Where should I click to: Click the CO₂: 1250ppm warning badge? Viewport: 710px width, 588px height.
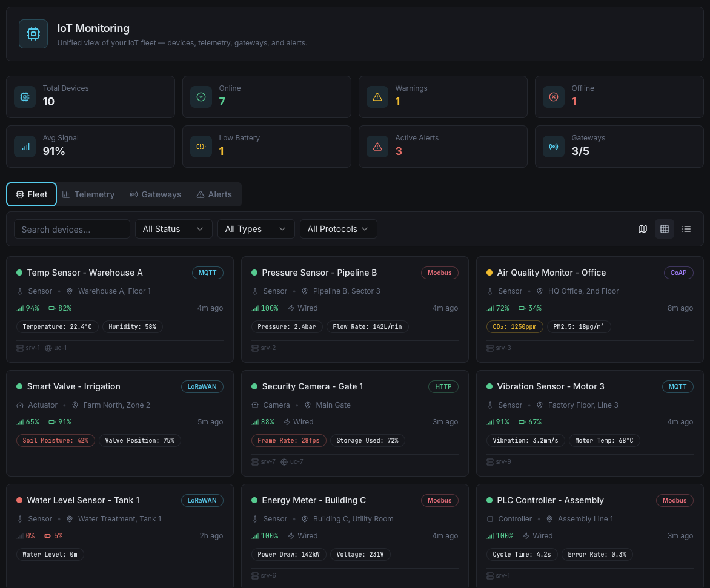pos(514,326)
